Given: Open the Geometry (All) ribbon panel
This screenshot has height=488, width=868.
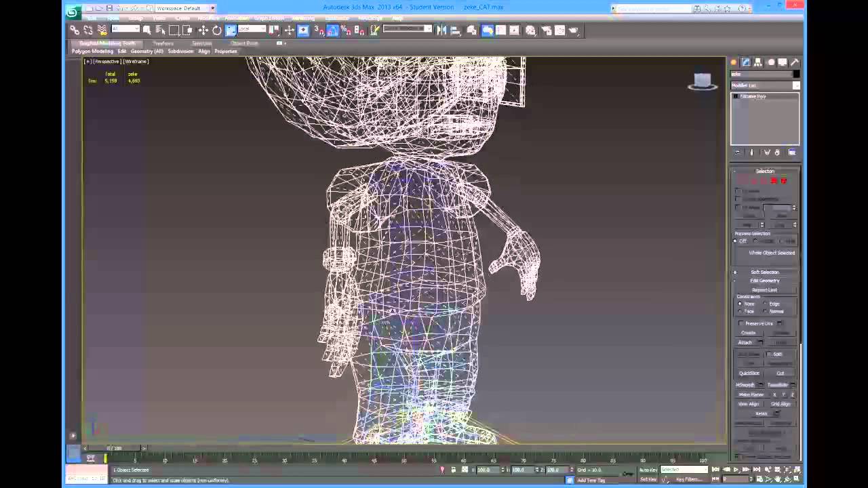Looking at the screenshot, I should click(x=147, y=52).
